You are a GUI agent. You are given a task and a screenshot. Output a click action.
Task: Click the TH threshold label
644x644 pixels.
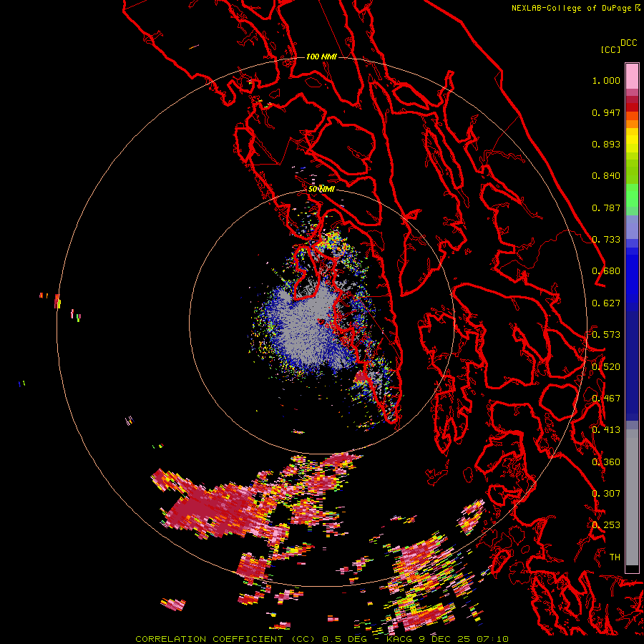coord(615,557)
